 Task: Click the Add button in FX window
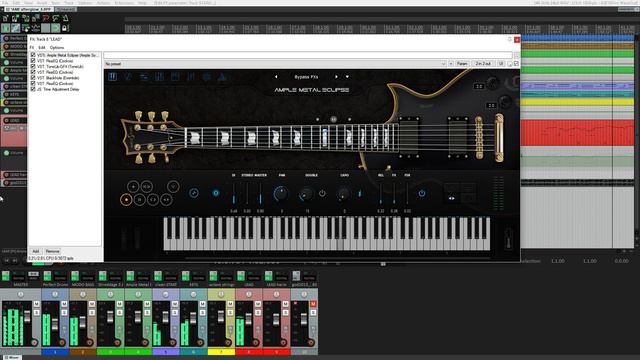(36, 251)
